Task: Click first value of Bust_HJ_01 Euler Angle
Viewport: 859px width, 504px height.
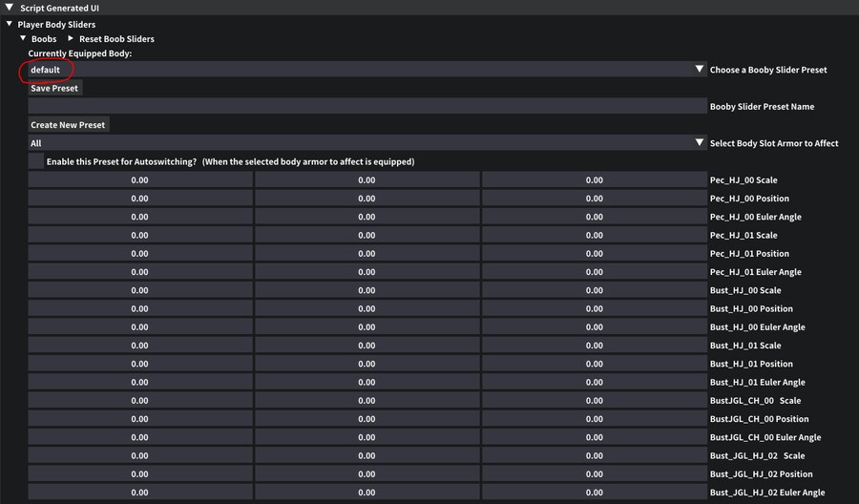Action: pos(140,382)
